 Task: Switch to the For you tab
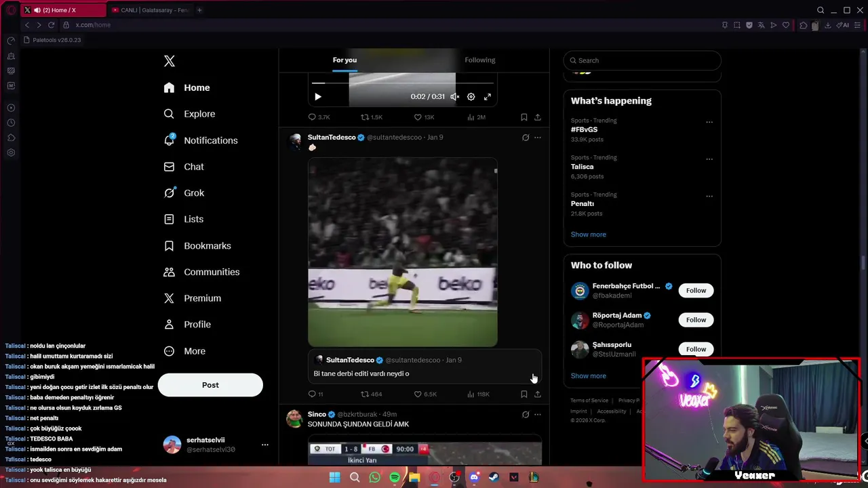click(344, 60)
